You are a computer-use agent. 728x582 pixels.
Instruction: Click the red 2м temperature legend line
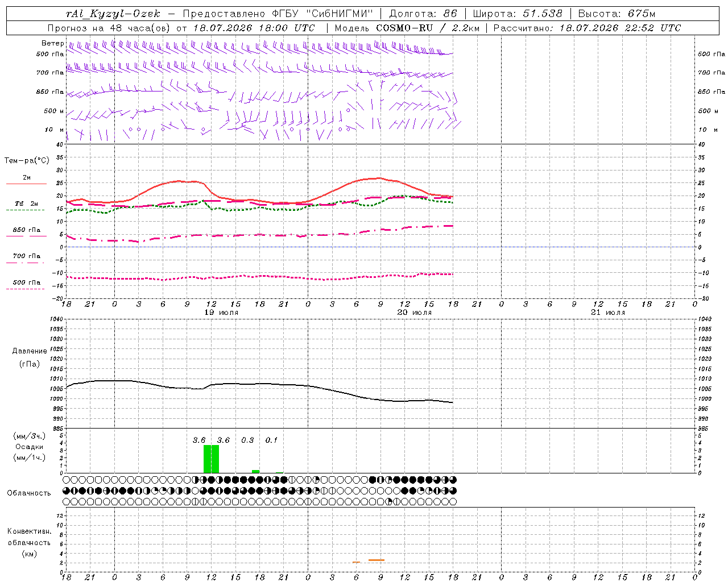coord(26,184)
